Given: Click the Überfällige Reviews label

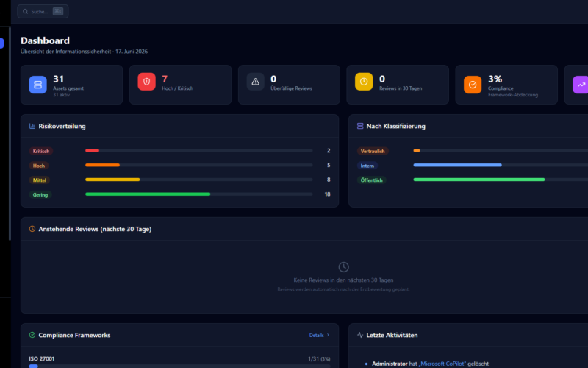Looking at the screenshot, I should click(291, 88).
